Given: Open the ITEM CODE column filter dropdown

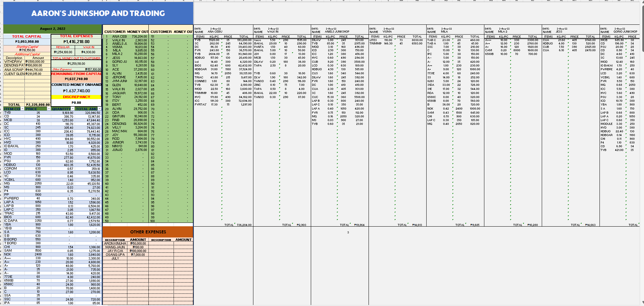Looking at the screenshot, I should pyautogui.click(x=22, y=109).
